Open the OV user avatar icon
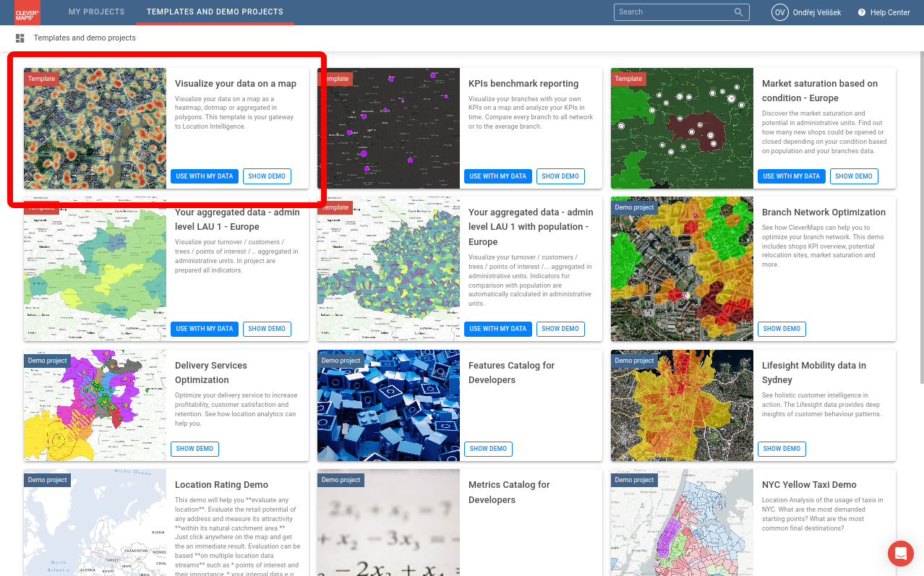Screen dimensions: 924x576 779,12
